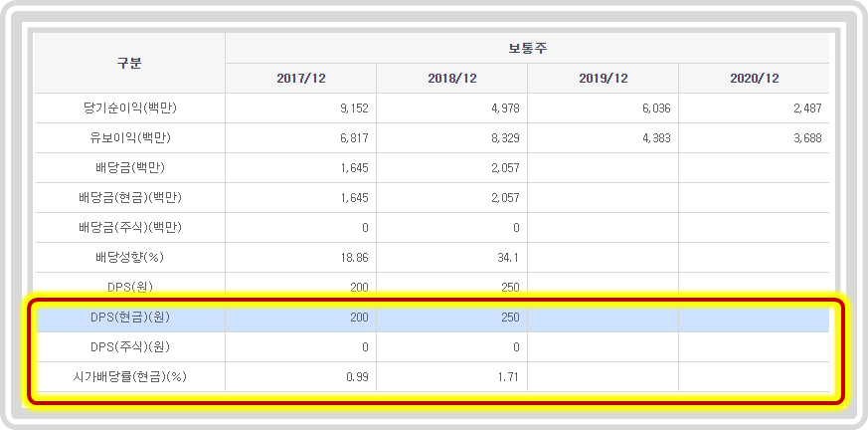Image resolution: width=868 pixels, height=430 pixels.
Task: Click the dividend yield value 1.71
Action: [509, 377]
